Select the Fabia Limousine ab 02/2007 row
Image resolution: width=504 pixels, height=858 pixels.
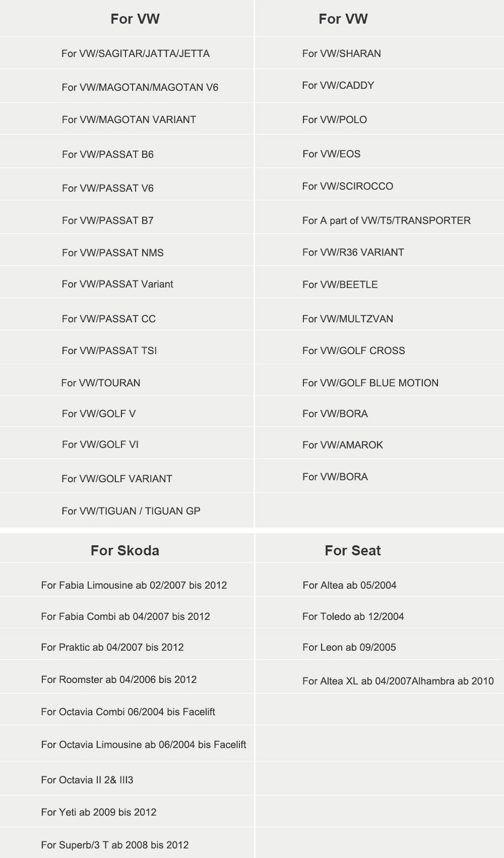coord(134,585)
